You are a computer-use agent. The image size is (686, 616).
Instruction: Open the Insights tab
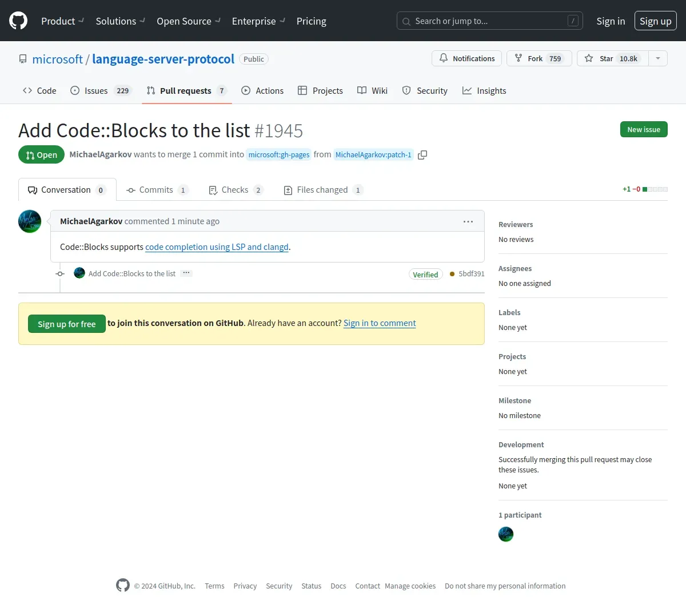click(484, 90)
